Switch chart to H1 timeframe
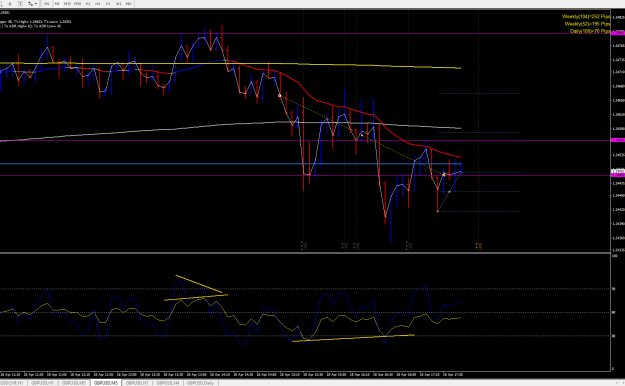This screenshot has height=386, width=625. (x=88, y=4)
